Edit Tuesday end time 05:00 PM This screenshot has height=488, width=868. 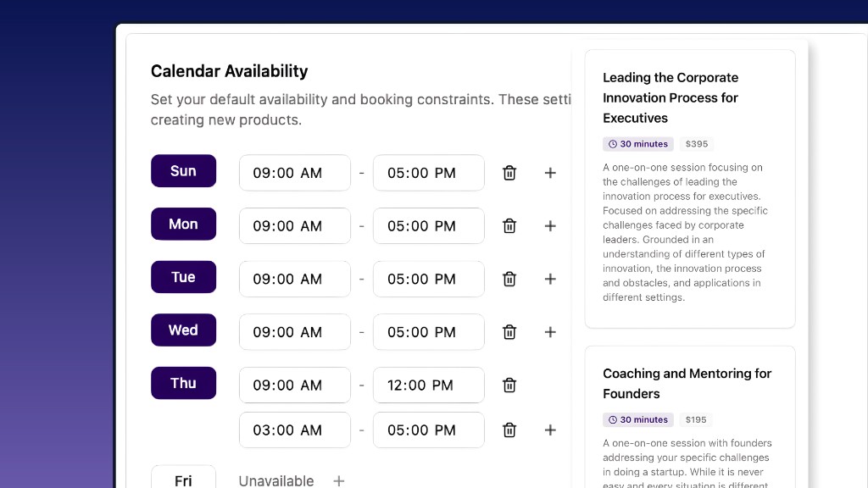coord(428,279)
